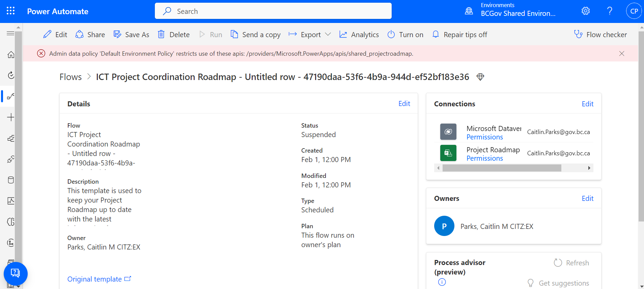Screen dimensions: 644x289
Task: Refresh the Process advisor
Action: pos(571,263)
